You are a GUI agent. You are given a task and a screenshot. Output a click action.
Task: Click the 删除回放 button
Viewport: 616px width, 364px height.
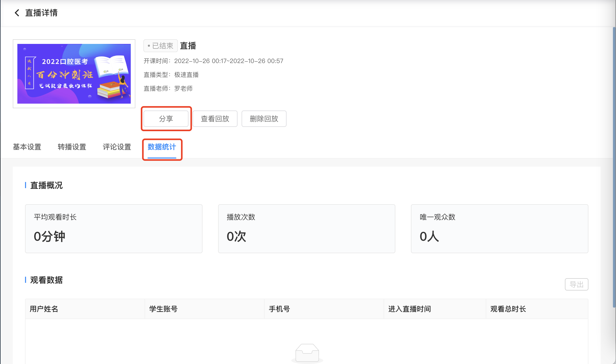(x=264, y=119)
